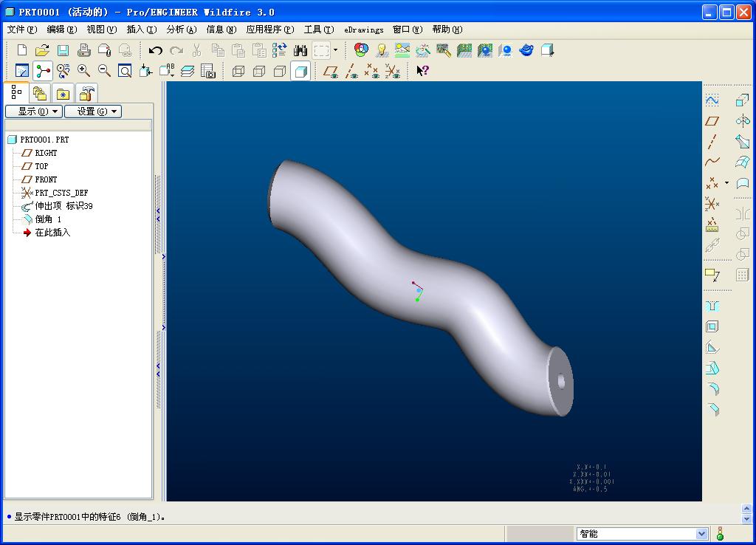The width and height of the screenshot is (756, 545).
Task: Select the datum curve tool in right toolbar
Action: point(712,162)
